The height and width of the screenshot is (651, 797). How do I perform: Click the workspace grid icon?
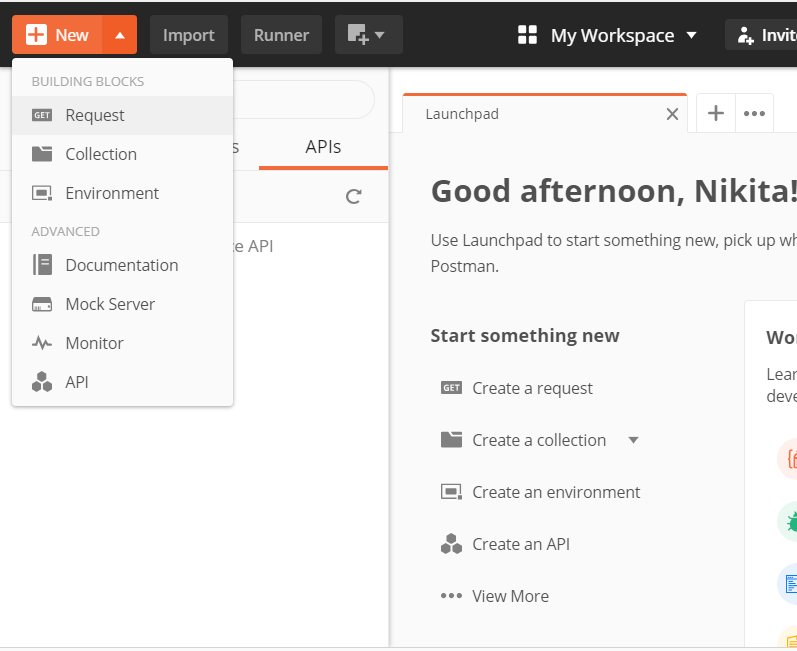tap(527, 35)
